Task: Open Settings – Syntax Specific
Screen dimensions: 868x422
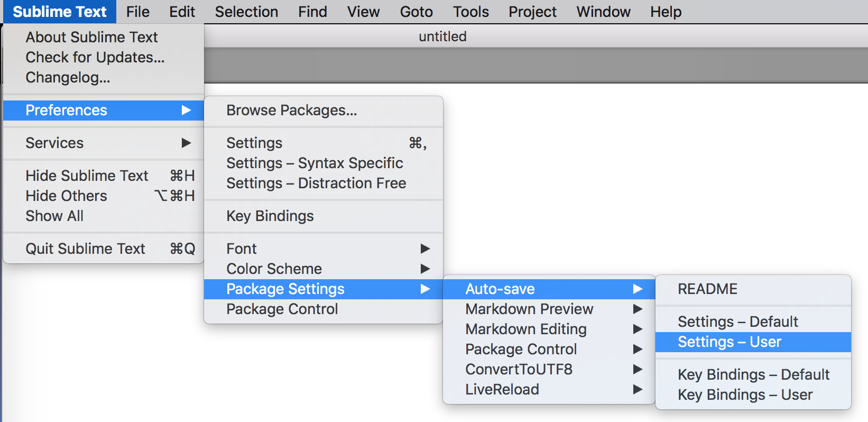Action: tap(315, 163)
